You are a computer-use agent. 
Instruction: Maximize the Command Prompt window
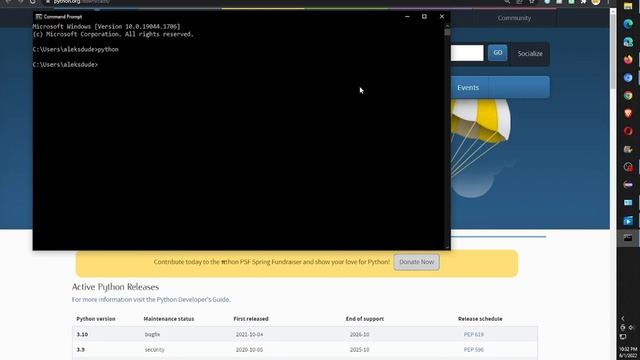(x=424, y=17)
